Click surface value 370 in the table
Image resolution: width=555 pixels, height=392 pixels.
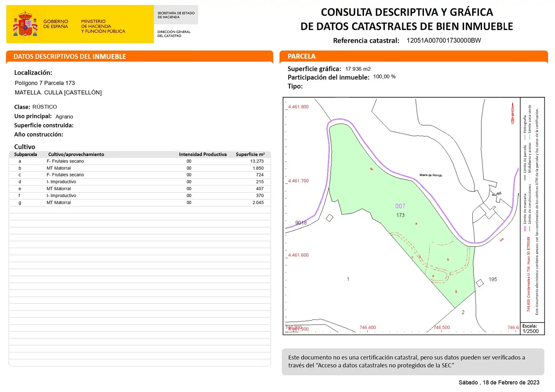[260, 196]
